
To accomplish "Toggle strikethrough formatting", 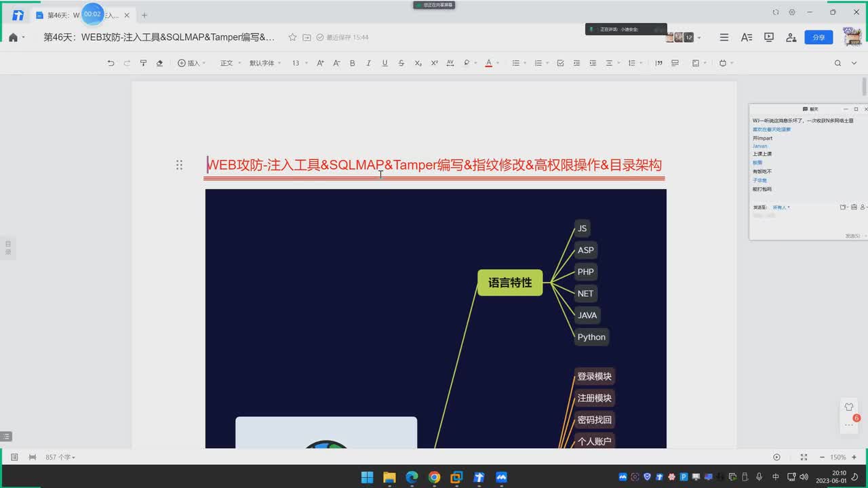I will tap(401, 63).
